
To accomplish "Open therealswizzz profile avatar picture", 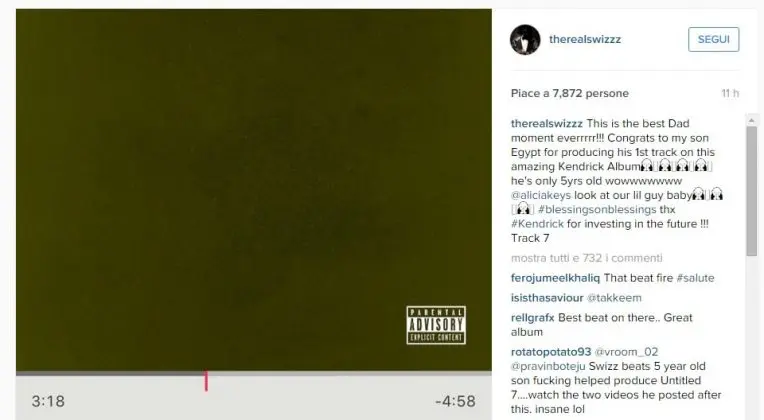I will (525, 39).
